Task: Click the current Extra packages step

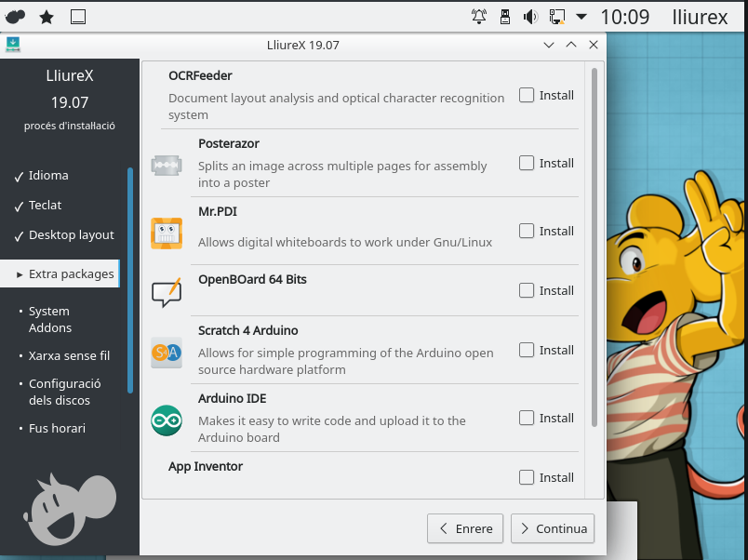Action: point(71,273)
